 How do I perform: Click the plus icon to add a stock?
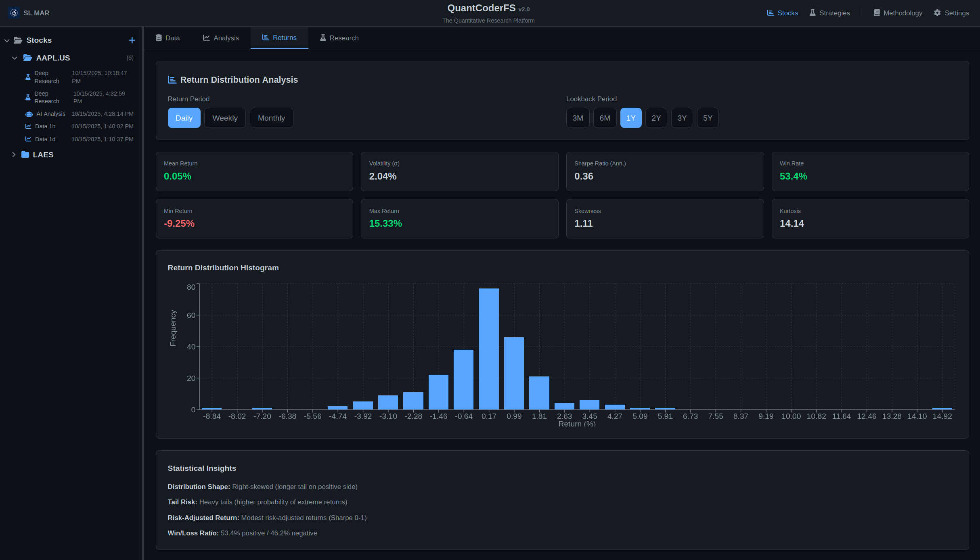click(132, 40)
